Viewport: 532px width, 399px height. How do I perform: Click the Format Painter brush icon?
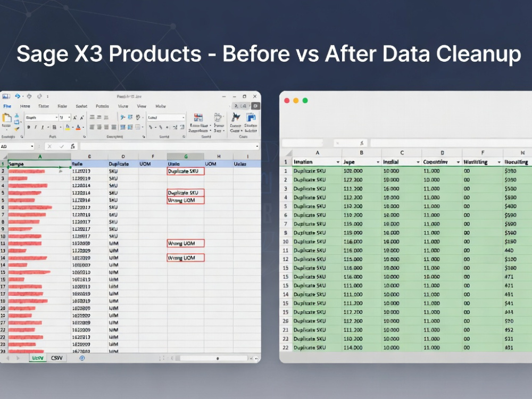point(16,129)
